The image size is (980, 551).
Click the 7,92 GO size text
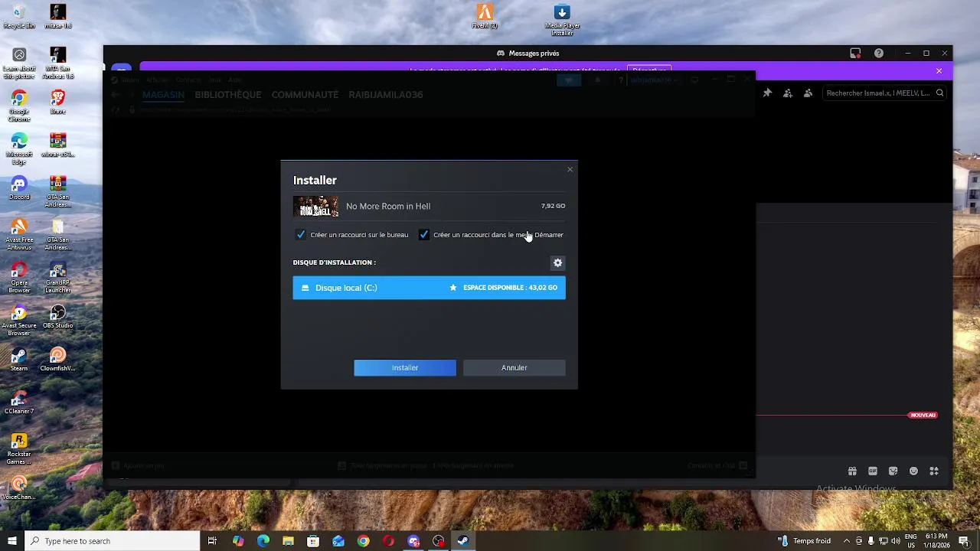[x=553, y=206]
